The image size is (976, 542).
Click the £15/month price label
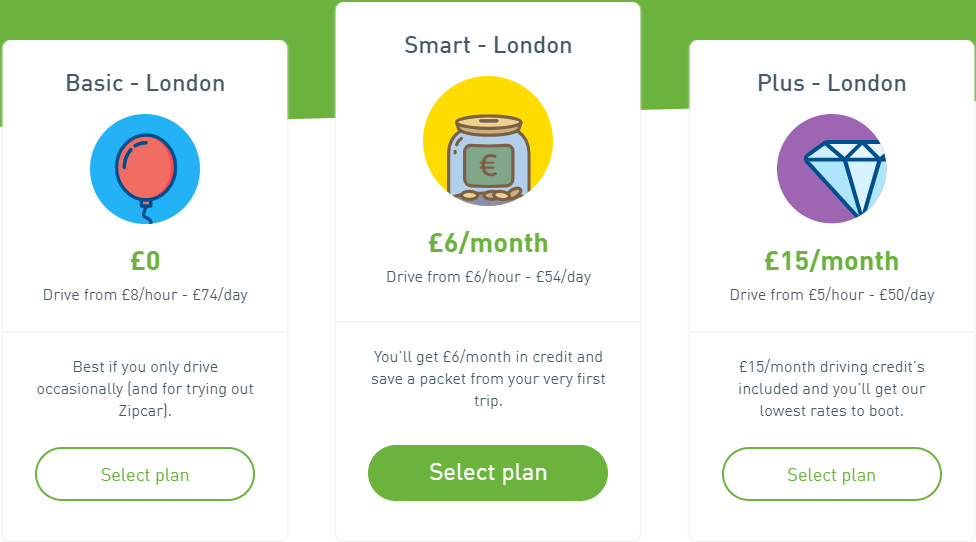pos(832,261)
